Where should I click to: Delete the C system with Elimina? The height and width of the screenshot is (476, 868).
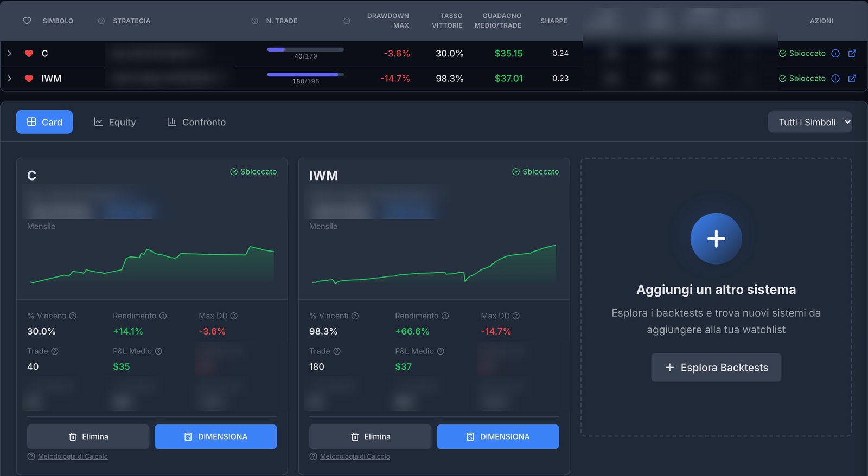point(88,437)
